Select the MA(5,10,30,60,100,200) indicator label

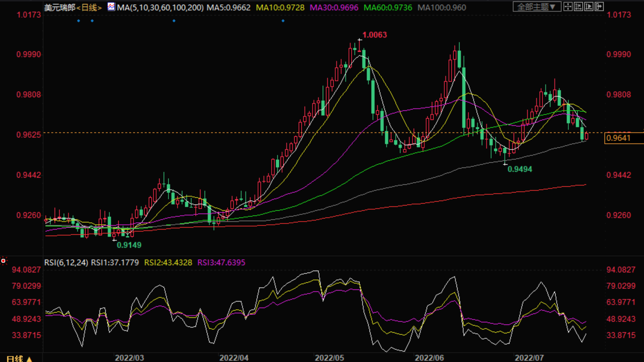coord(160,8)
